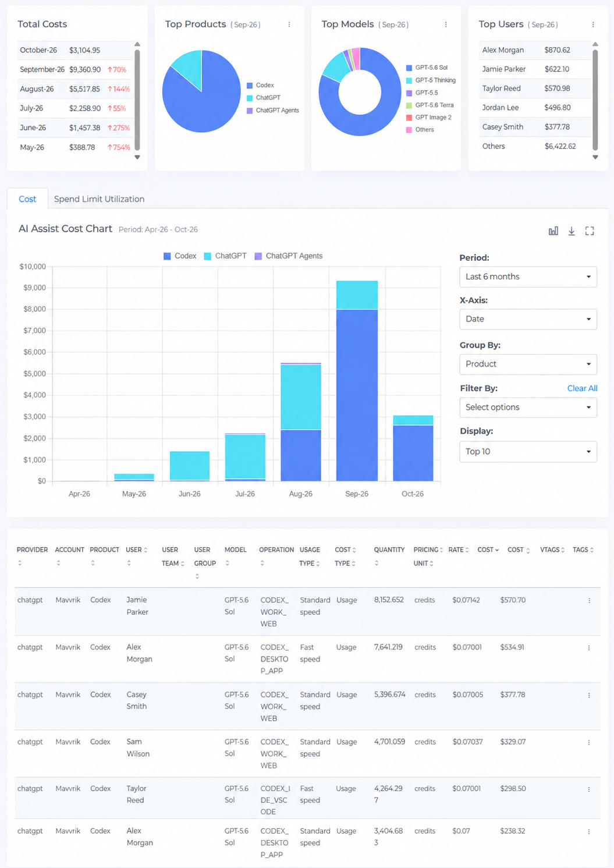614x868 pixels.
Task: Open row actions for Jamie Parker's $570.70 entry
Action: [589, 600]
